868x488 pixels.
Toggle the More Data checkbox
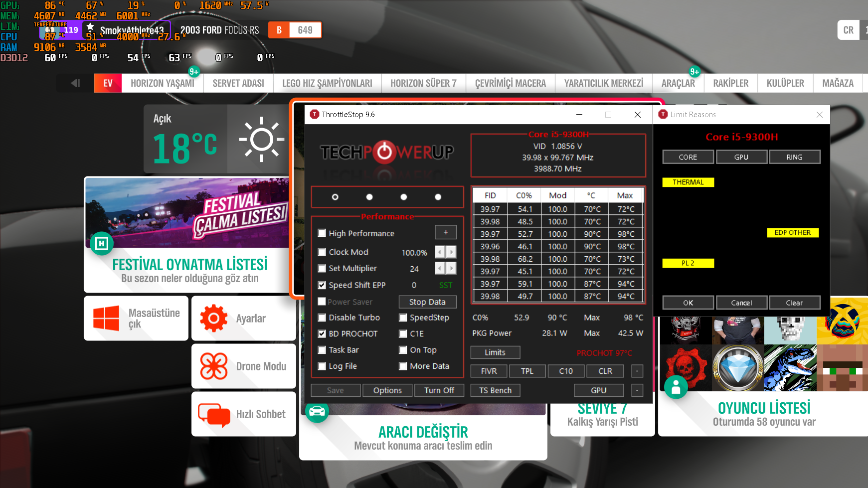403,366
